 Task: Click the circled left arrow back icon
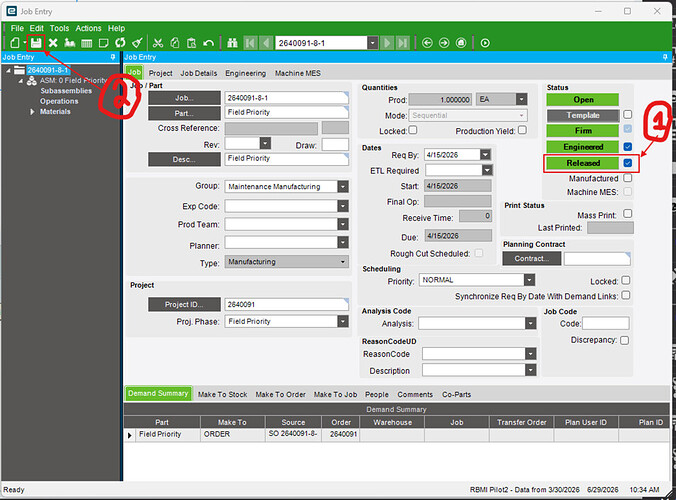427,43
